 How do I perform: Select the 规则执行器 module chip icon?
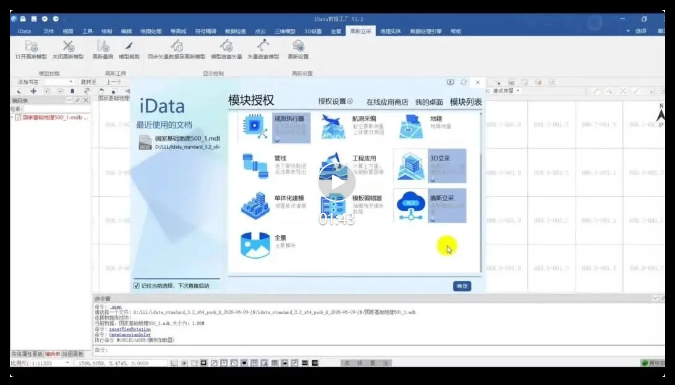[255, 127]
